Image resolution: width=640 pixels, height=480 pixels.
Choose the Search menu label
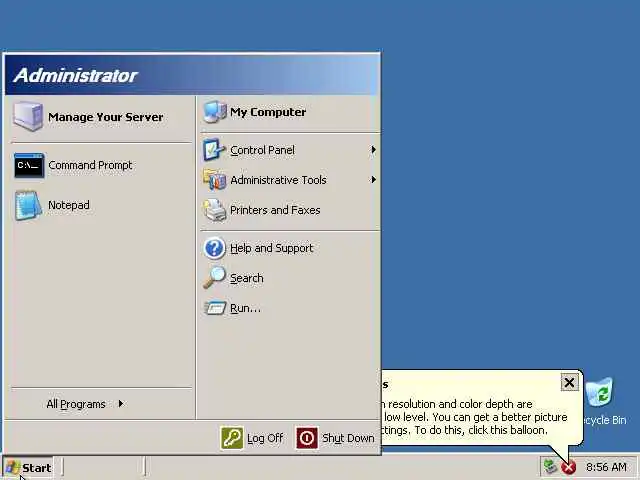tap(247, 278)
